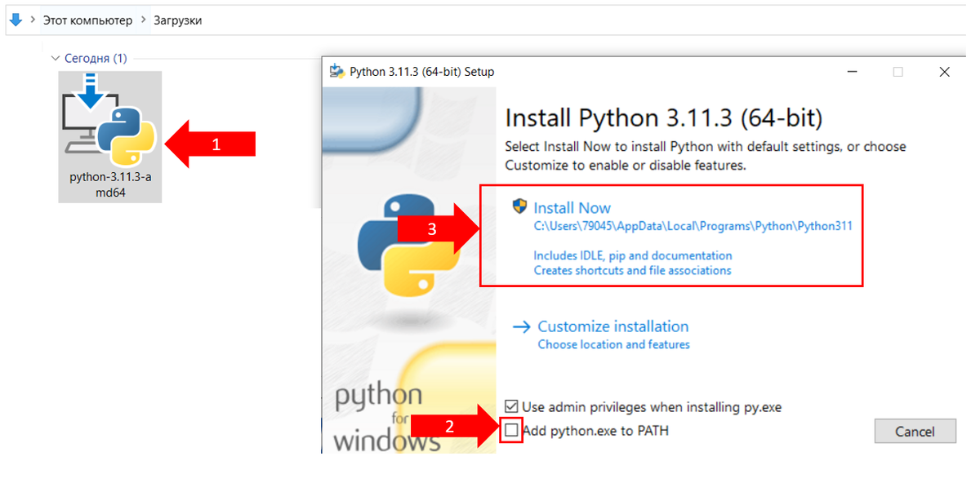Click the python-3.11.3-amd64 file name label
The width and height of the screenshot is (980, 483).
110,184
